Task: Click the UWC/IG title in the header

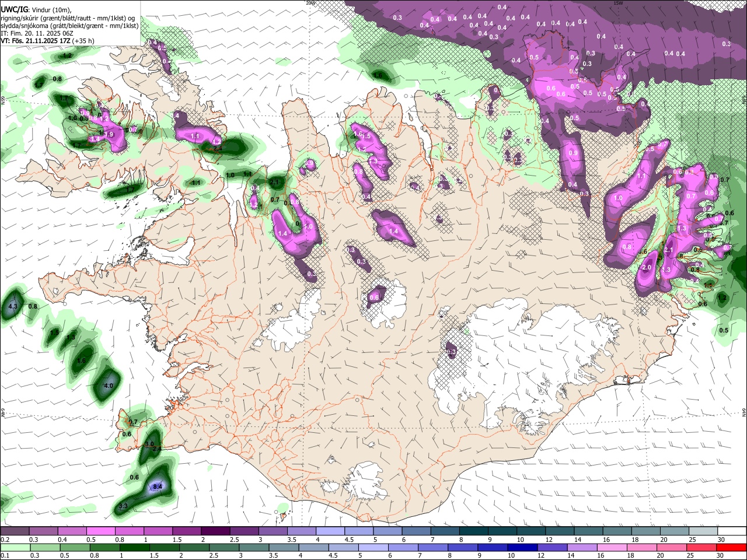Action: [x=14, y=9]
